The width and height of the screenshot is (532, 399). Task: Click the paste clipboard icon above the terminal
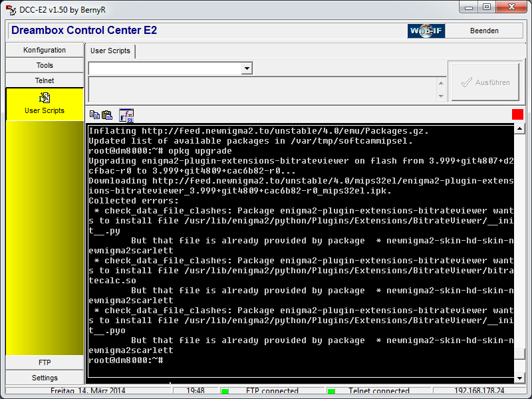point(107,115)
